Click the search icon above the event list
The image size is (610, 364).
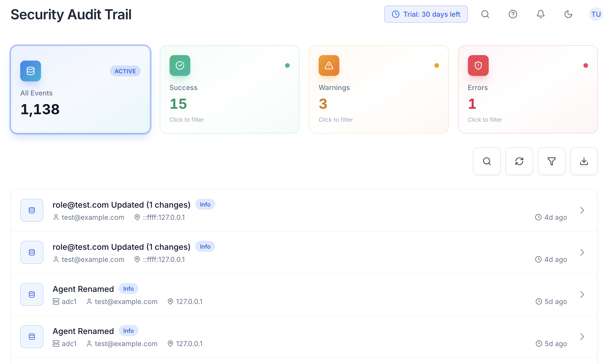(487, 161)
